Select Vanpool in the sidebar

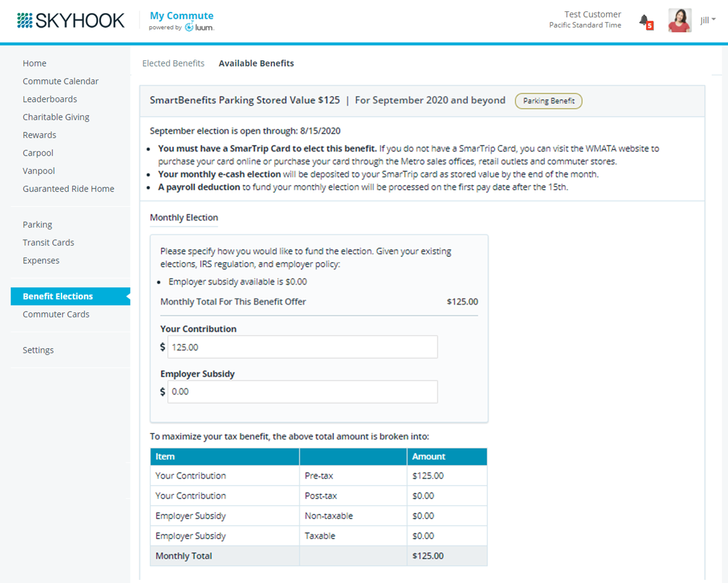click(38, 171)
